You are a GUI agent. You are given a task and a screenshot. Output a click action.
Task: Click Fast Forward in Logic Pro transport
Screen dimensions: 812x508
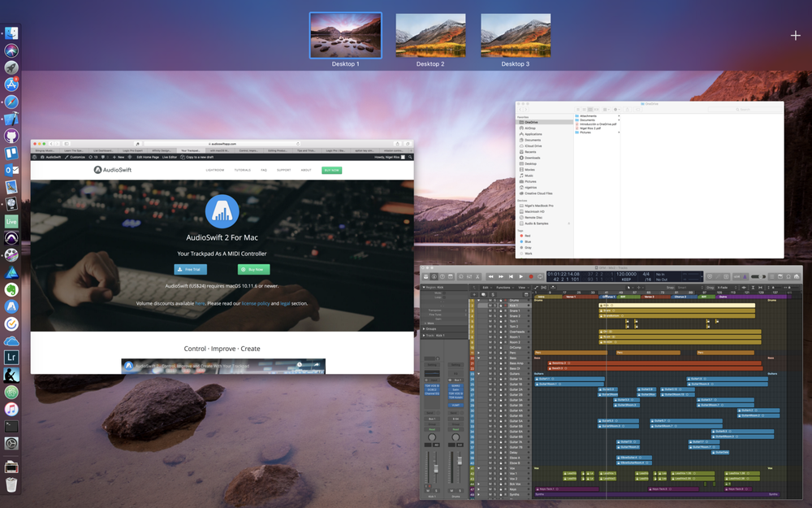[501, 277]
